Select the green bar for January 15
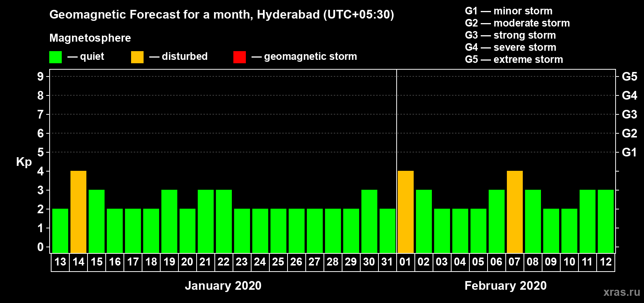Screen dimensions: 644x303 pos(97,222)
